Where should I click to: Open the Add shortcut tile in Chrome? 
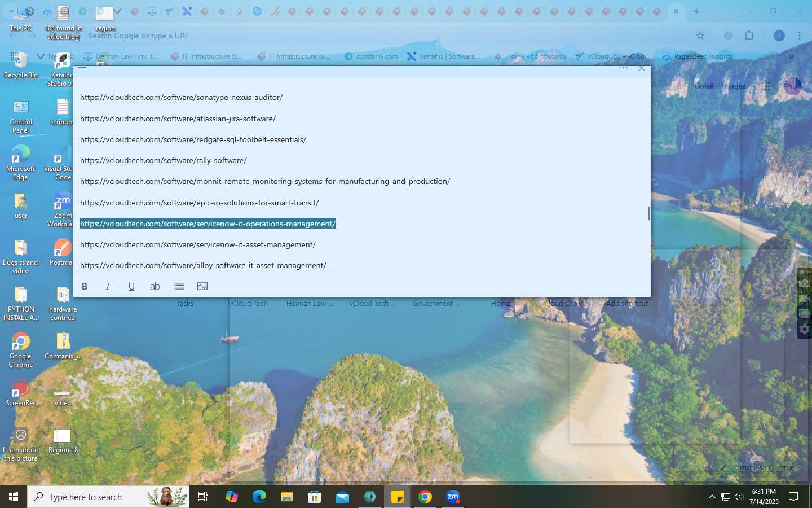(626, 303)
